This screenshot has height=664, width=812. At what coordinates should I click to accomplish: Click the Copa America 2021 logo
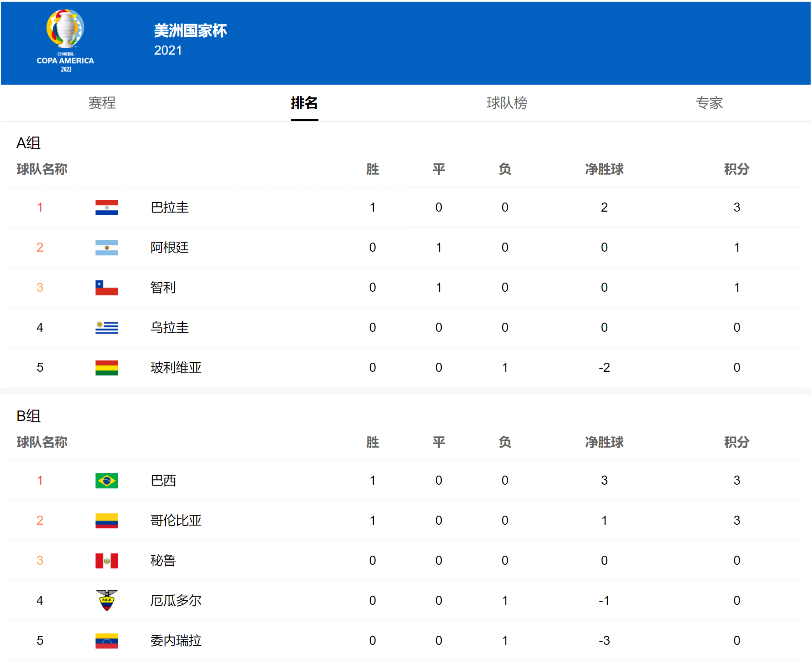66,41
